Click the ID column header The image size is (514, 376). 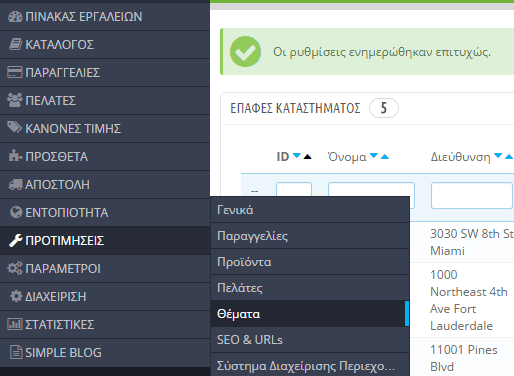click(283, 157)
